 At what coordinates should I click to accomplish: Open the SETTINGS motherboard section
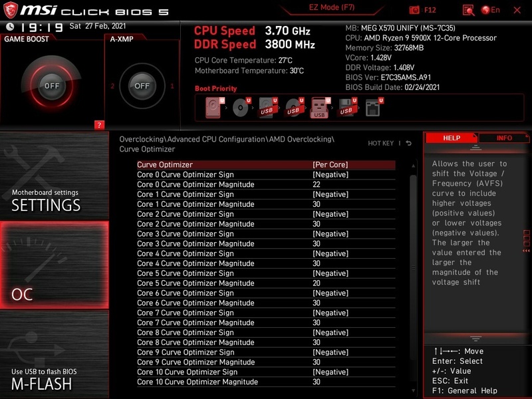(55, 176)
